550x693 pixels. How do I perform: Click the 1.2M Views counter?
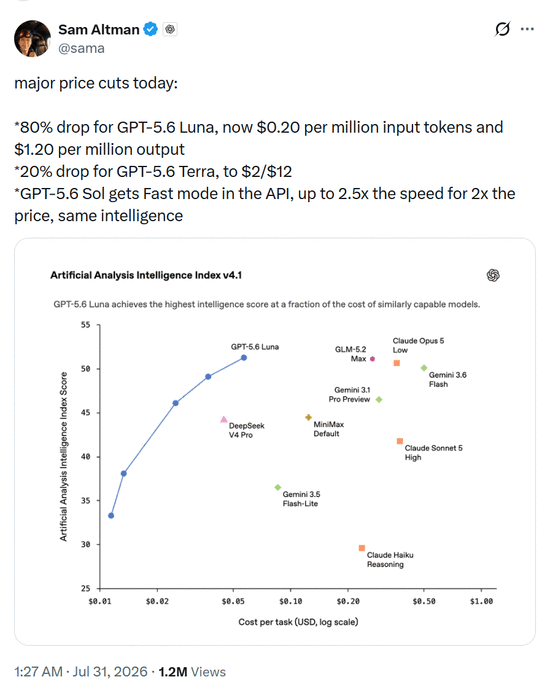(192, 672)
